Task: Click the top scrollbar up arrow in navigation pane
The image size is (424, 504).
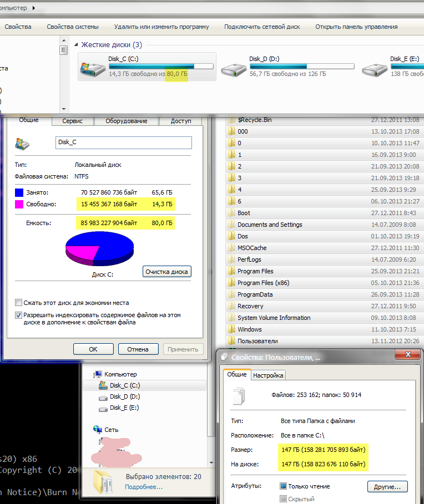Action: coord(64,40)
